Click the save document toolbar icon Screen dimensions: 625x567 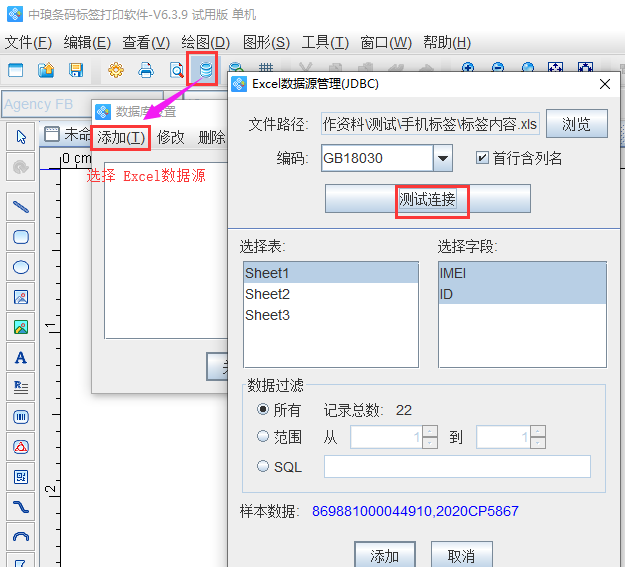point(76,70)
